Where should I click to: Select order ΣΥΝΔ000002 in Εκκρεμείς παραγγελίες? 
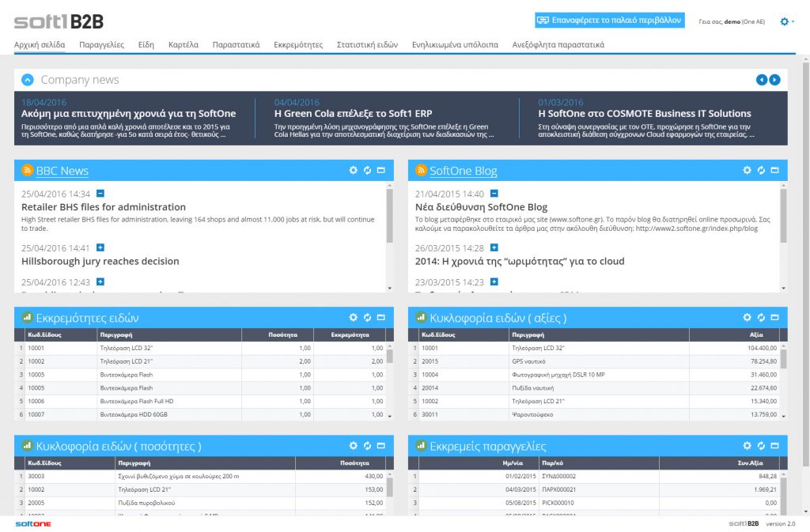(x=594, y=477)
